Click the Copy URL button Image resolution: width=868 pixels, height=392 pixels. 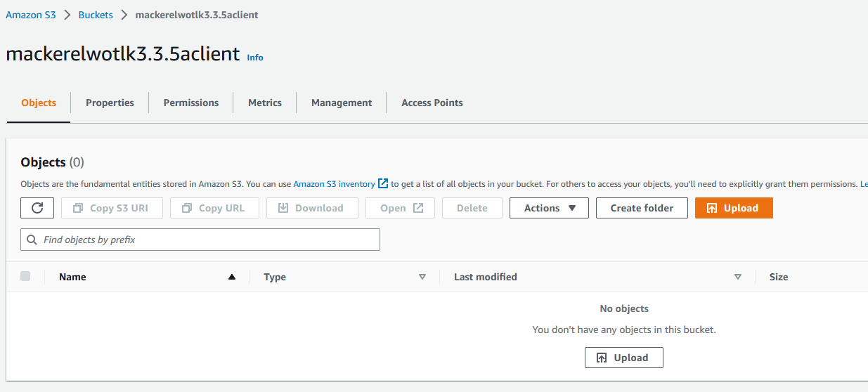pos(214,208)
